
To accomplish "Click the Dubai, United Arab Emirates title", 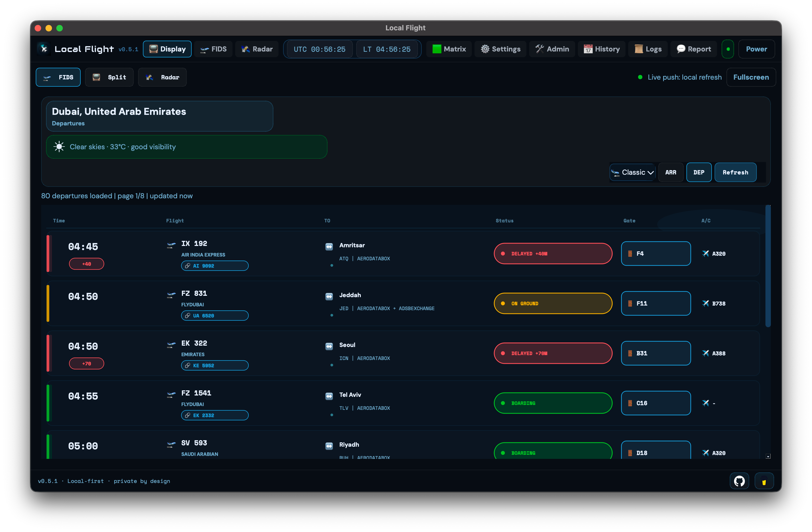I will (119, 111).
